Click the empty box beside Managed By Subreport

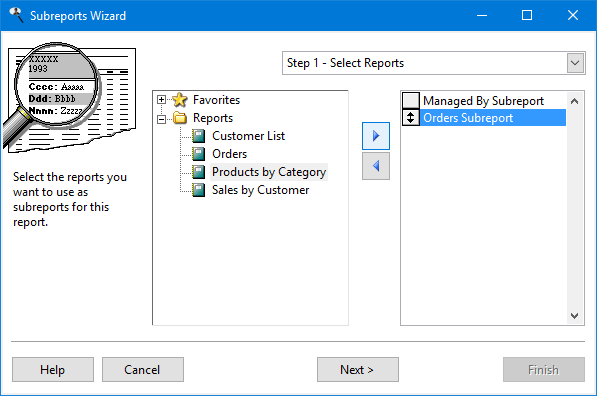410,101
